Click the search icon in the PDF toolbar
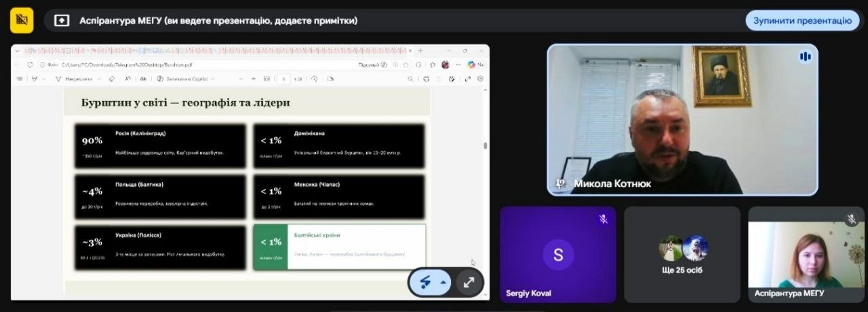This screenshot has width=868, height=312. click(x=410, y=79)
